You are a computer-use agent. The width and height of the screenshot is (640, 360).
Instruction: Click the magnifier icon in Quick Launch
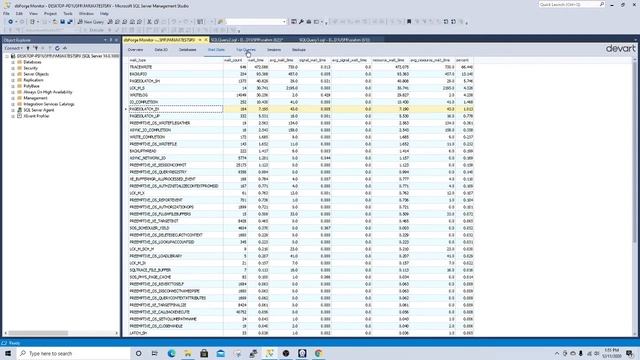click(602, 4)
